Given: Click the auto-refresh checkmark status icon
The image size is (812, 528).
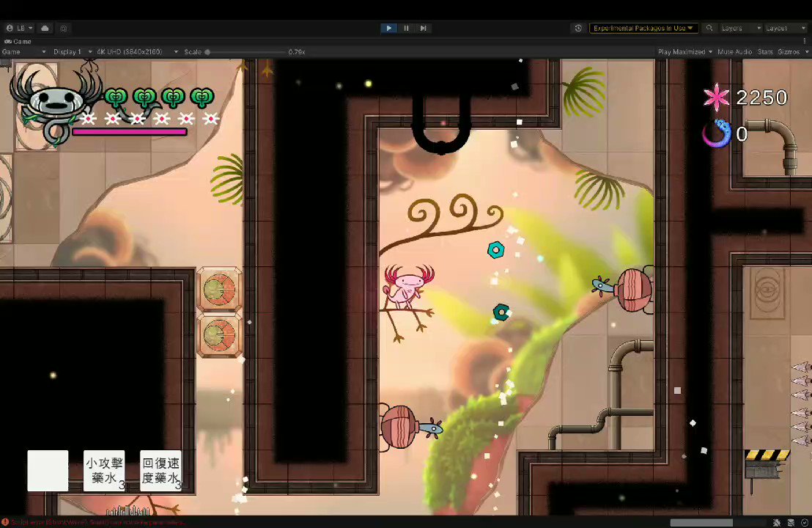Looking at the screenshot, I should pyautogui.click(x=804, y=522).
